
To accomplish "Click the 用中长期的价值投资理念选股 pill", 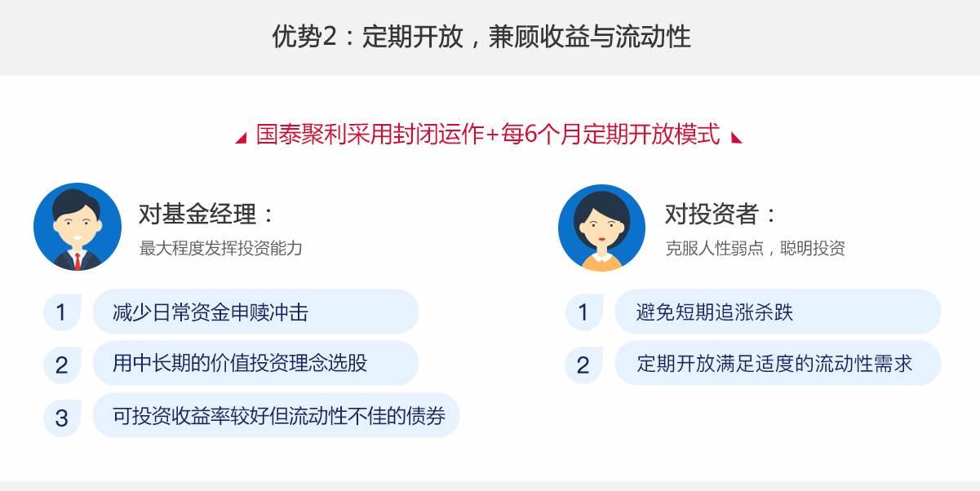I will pos(255,364).
